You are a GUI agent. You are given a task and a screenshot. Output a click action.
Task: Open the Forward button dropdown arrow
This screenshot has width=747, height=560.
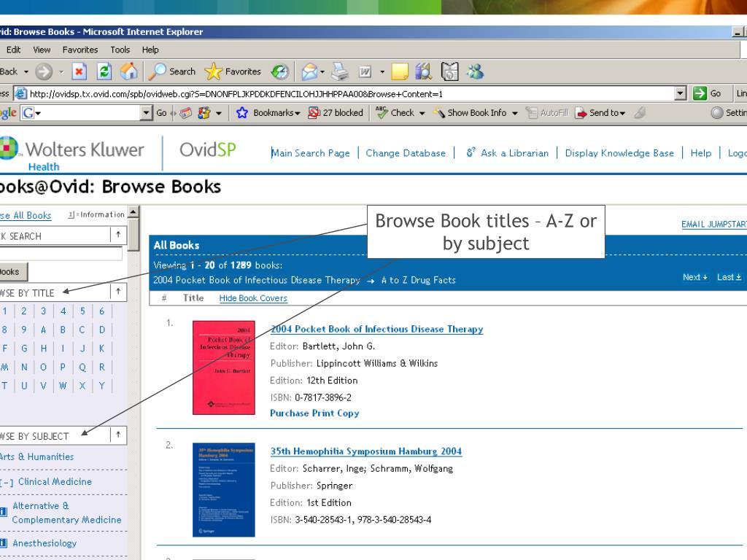[61, 72]
